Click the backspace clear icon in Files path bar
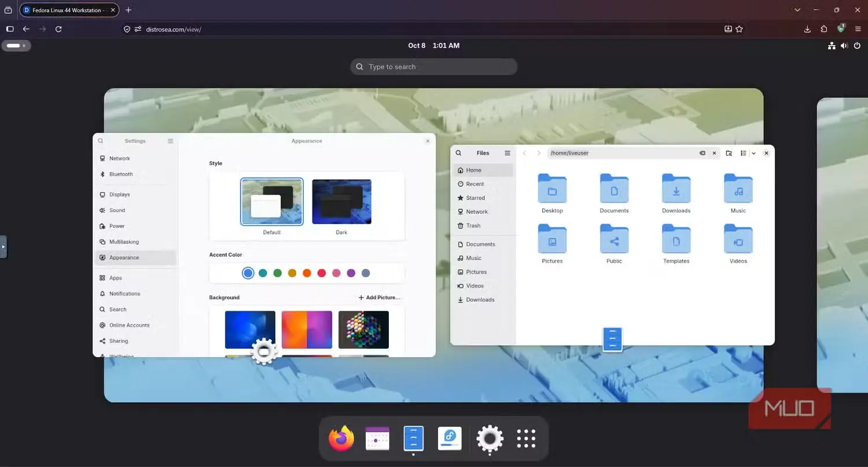The width and height of the screenshot is (868, 467). coord(702,153)
